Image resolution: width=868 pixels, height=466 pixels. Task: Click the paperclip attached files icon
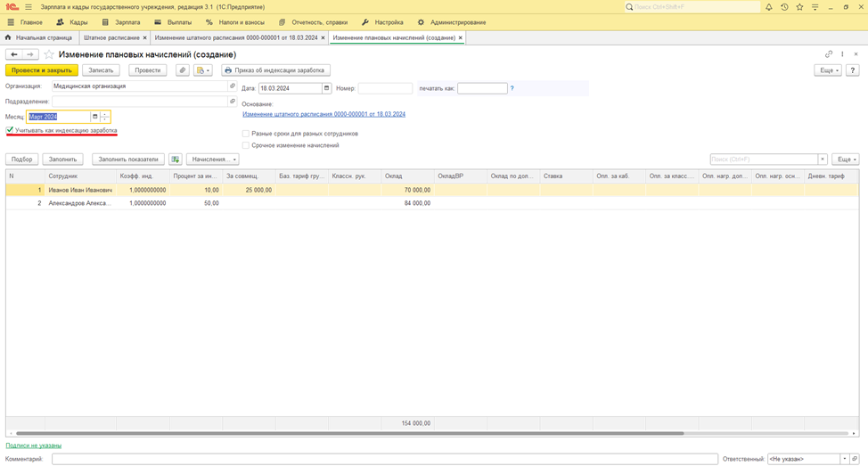(183, 70)
